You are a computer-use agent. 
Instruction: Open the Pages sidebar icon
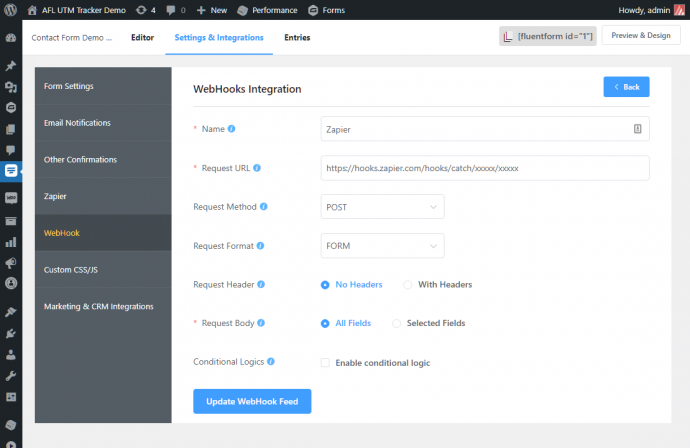pos(11,129)
